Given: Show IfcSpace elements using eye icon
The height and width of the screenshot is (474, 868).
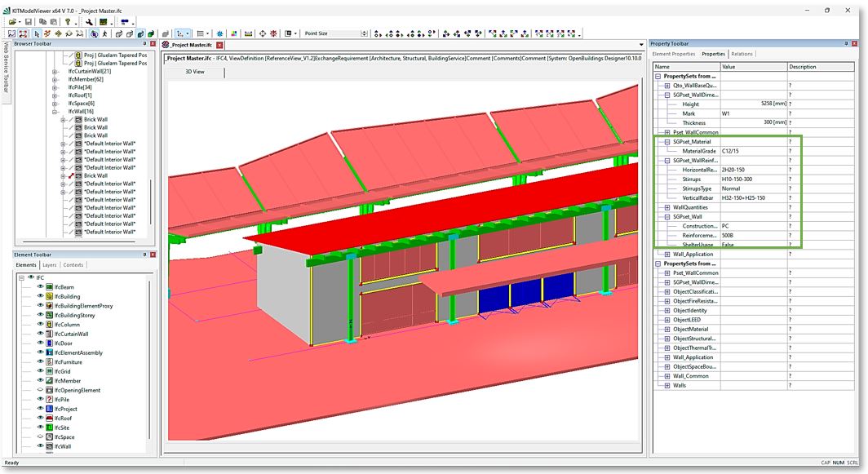Looking at the screenshot, I should click(x=39, y=436).
